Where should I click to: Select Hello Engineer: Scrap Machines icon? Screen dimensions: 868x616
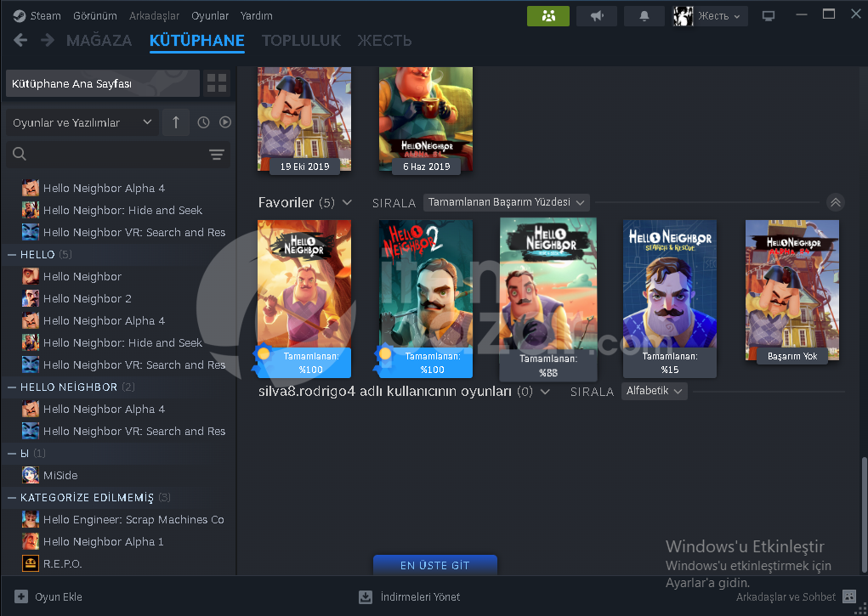31,519
